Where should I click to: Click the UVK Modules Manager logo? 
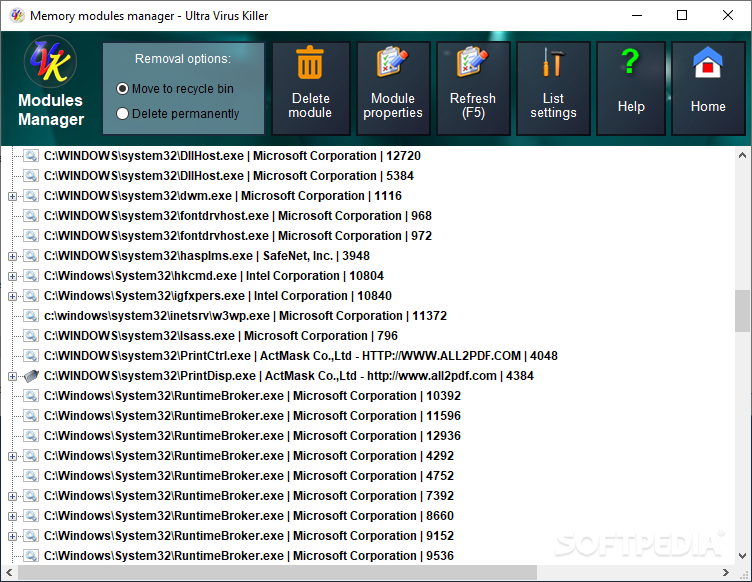click(50, 62)
